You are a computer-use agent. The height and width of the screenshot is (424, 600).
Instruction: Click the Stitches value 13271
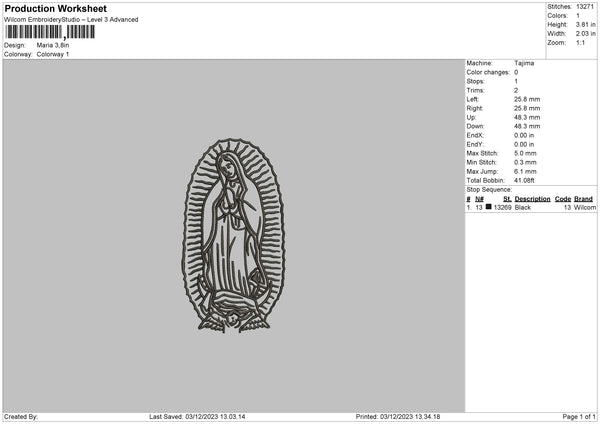(x=585, y=7)
